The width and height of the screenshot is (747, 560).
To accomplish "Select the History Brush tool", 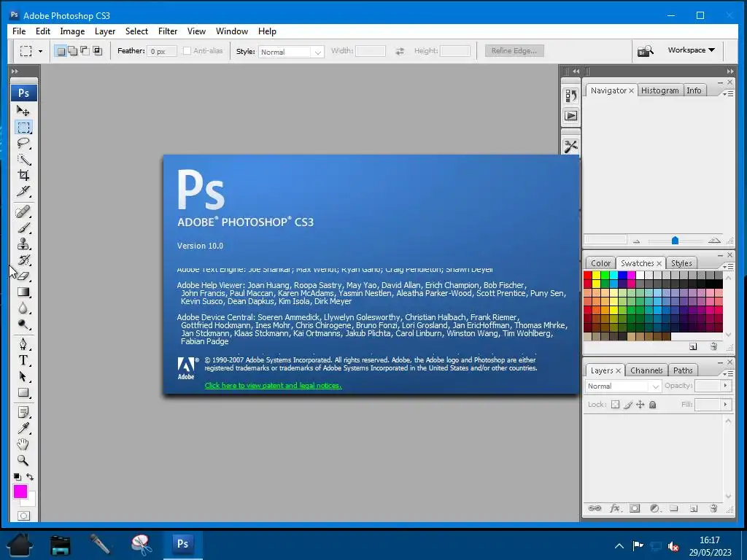I will pyautogui.click(x=23, y=260).
